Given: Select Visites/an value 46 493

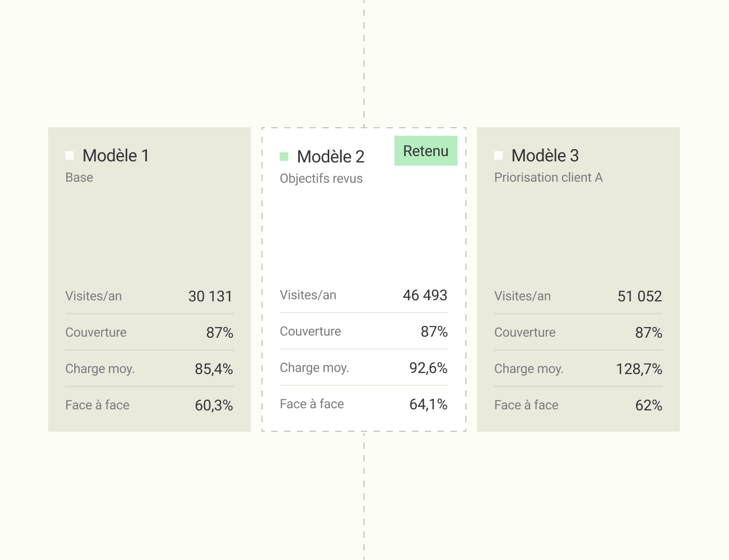Looking at the screenshot, I should tap(425, 295).
